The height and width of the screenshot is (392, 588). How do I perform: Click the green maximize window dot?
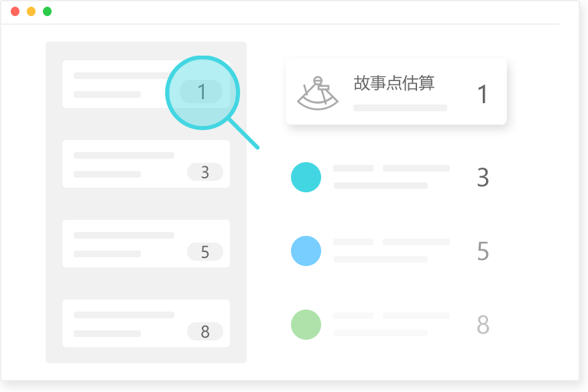click(47, 11)
